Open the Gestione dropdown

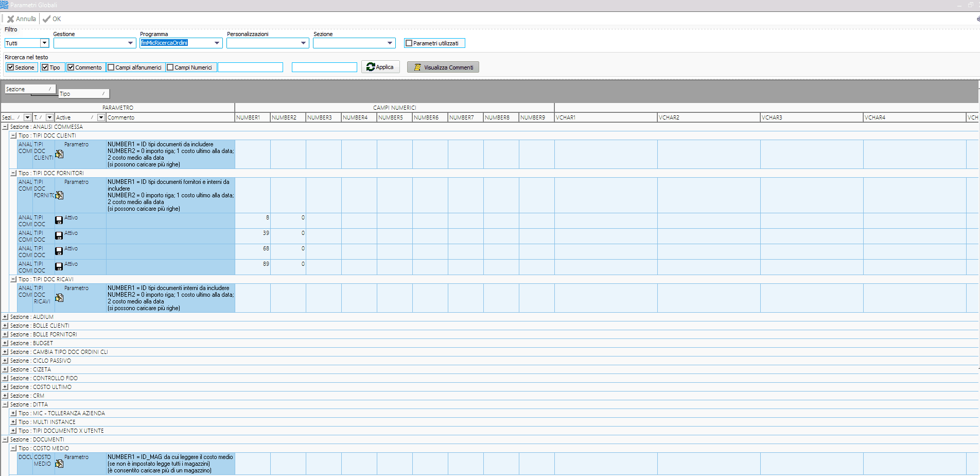pyautogui.click(x=131, y=43)
